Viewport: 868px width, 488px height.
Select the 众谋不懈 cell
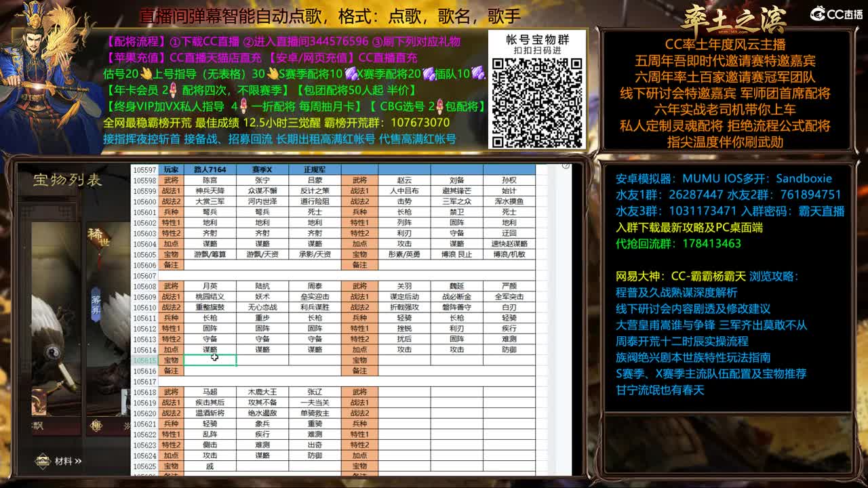(262, 191)
